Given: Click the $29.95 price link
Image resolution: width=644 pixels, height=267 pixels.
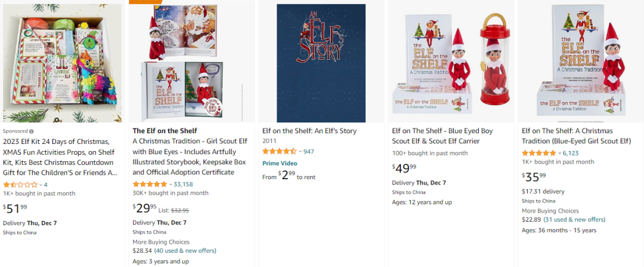Looking at the screenshot, I should coord(147,209).
